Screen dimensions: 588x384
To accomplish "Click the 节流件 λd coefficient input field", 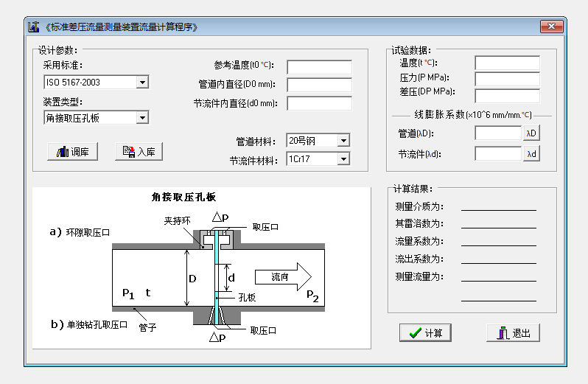I will pos(497,154).
